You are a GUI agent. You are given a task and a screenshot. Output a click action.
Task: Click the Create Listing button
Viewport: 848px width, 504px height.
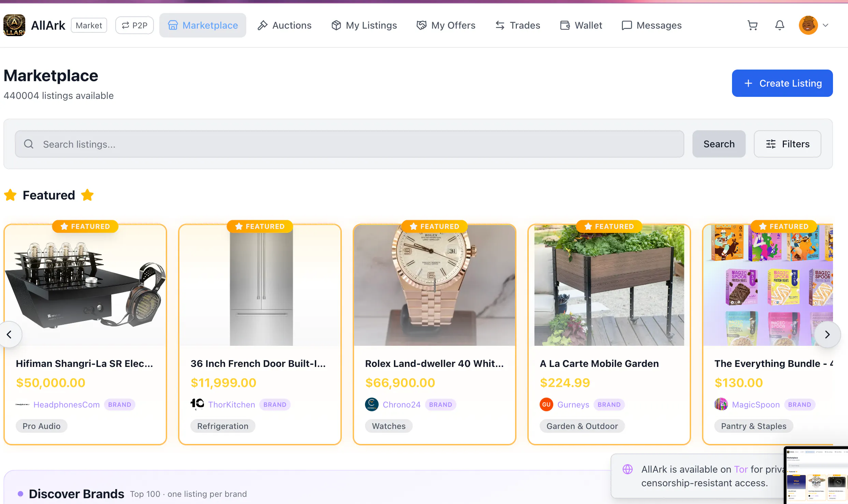[782, 83]
